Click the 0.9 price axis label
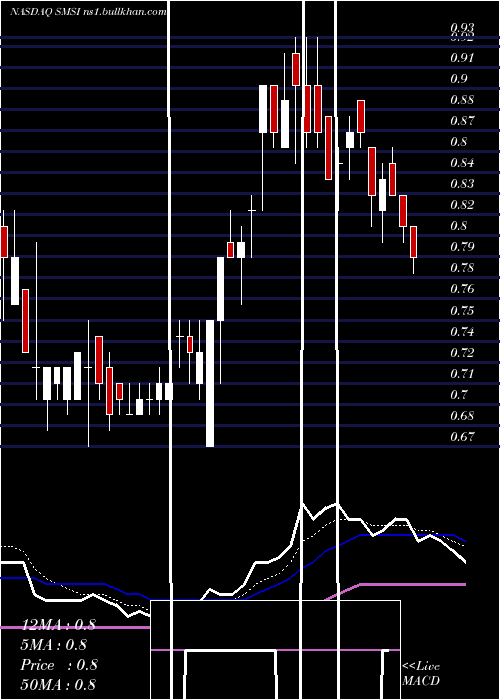 [x=459, y=79]
